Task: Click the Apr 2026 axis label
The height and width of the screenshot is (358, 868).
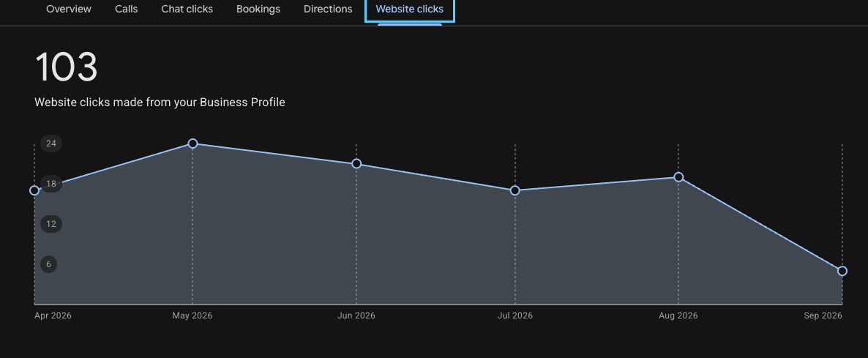Action: click(53, 316)
